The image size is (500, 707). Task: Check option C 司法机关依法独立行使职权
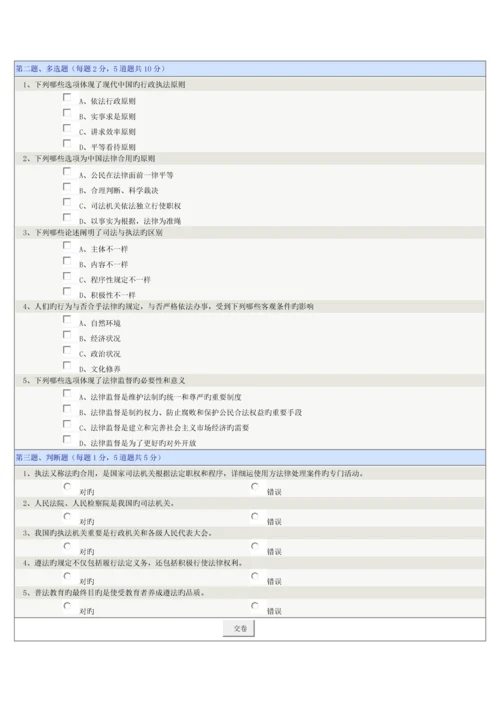coord(67,202)
